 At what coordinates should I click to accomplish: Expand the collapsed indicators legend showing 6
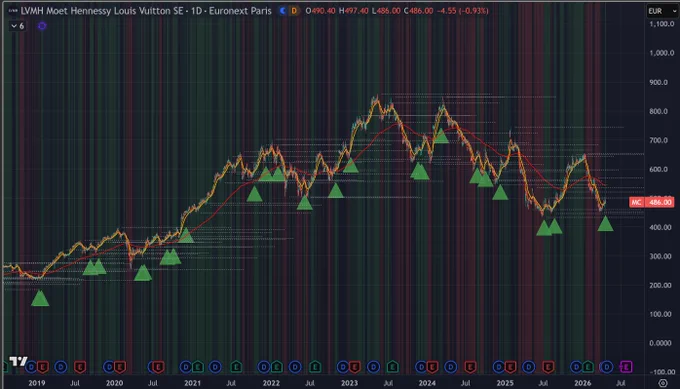[x=17, y=26]
